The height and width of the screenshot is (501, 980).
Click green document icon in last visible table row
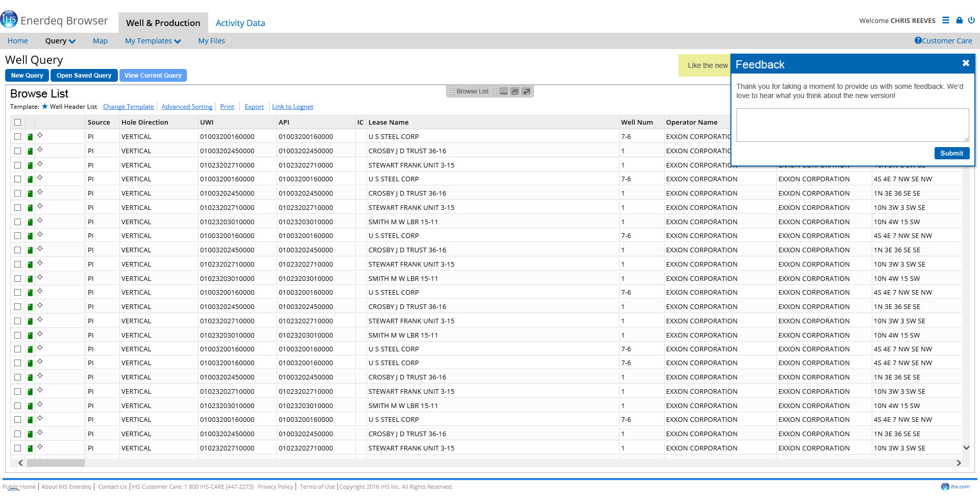(30, 448)
